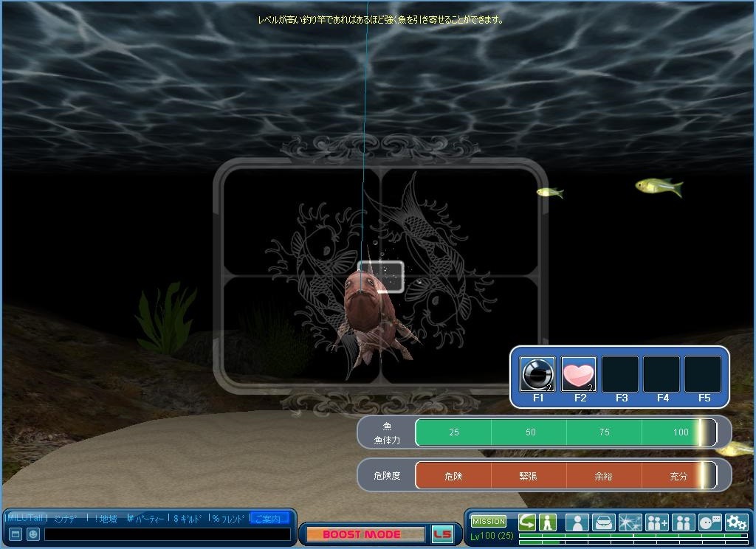Click the upper green experience bar
Image resolution: width=756 pixels, height=549 pixels.
pos(633,536)
